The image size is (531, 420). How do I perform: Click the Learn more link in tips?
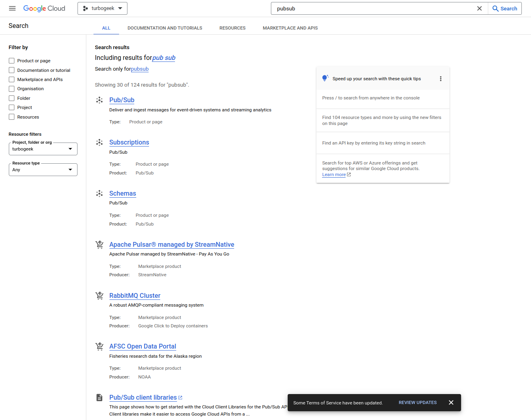click(334, 174)
